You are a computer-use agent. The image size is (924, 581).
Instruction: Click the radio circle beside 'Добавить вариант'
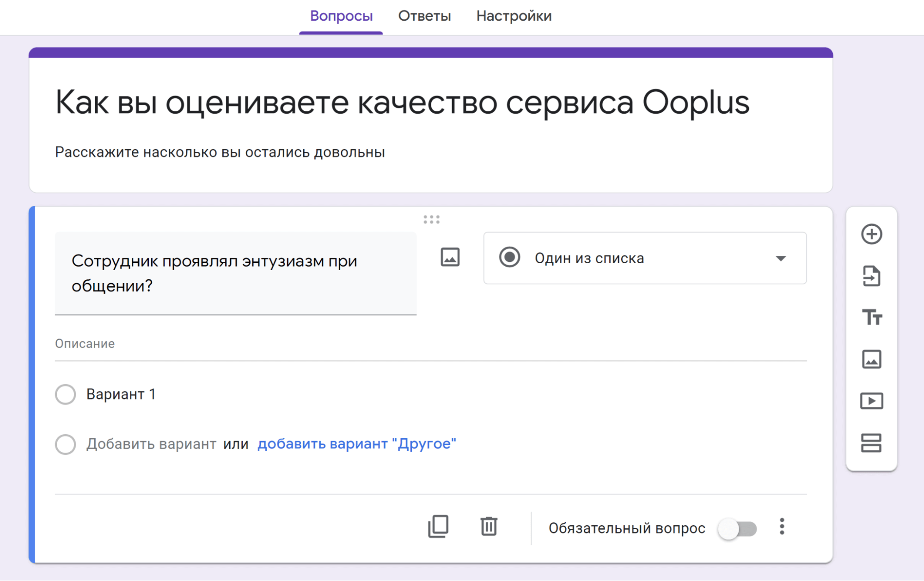65,444
